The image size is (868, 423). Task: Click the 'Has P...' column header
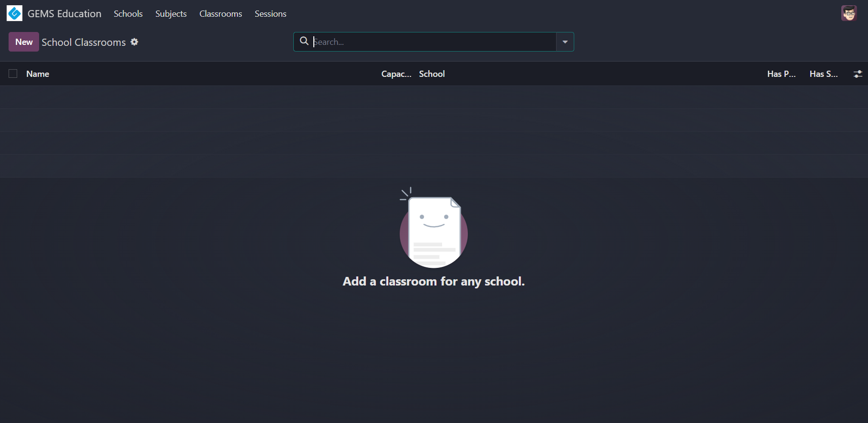pyautogui.click(x=781, y=74)
